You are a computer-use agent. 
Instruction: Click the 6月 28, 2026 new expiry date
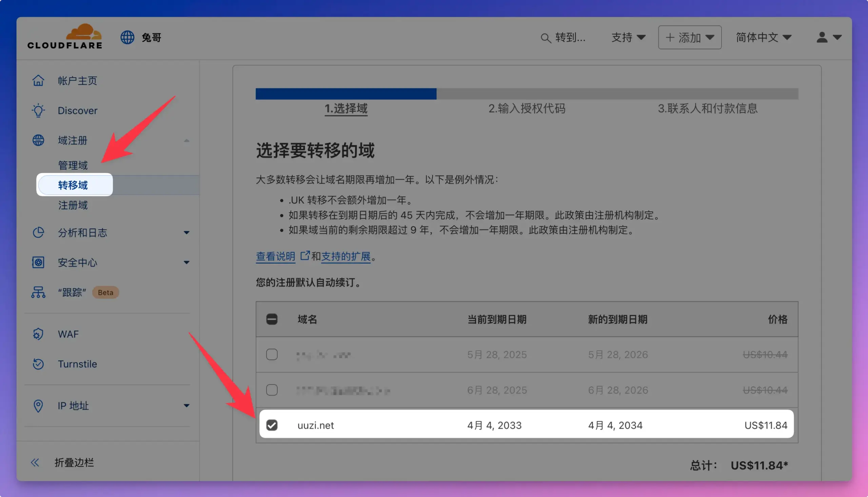tap(618, 390)
